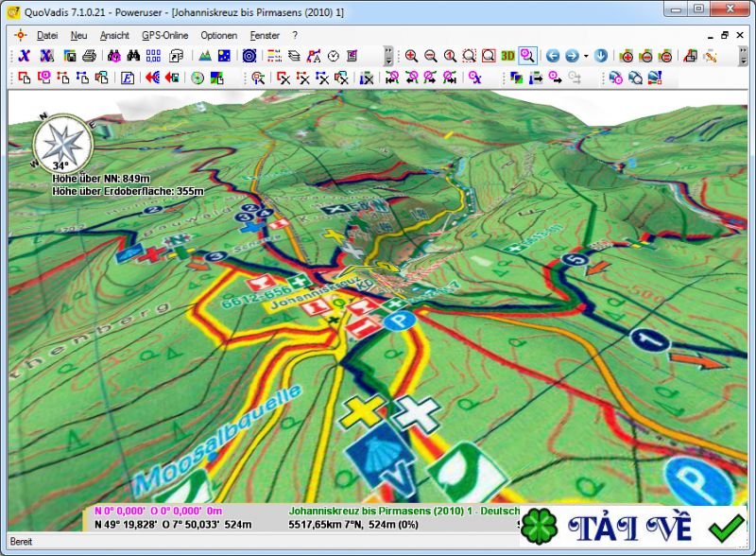Toggle the zoom 1:1 scale button

[x=450, y=56]
